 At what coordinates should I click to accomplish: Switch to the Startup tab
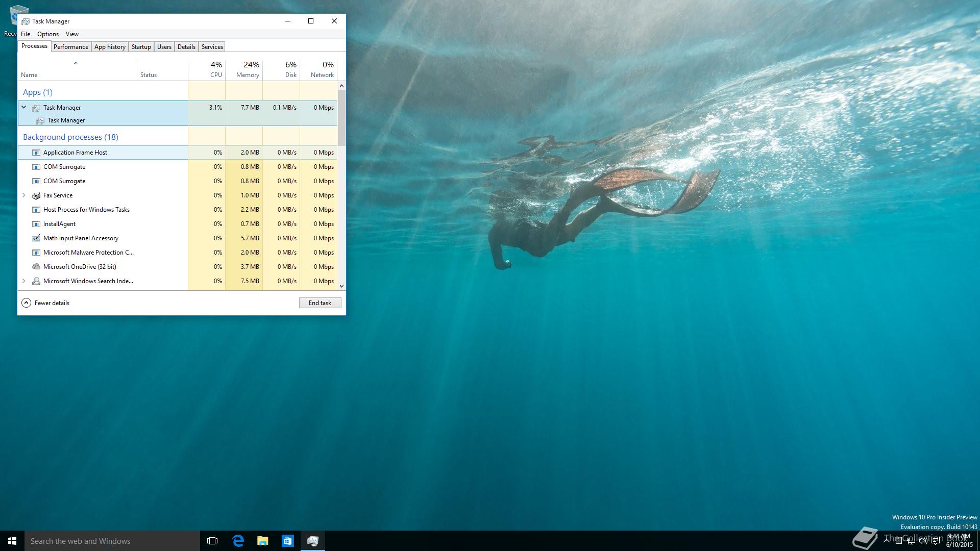coord(141,47)
